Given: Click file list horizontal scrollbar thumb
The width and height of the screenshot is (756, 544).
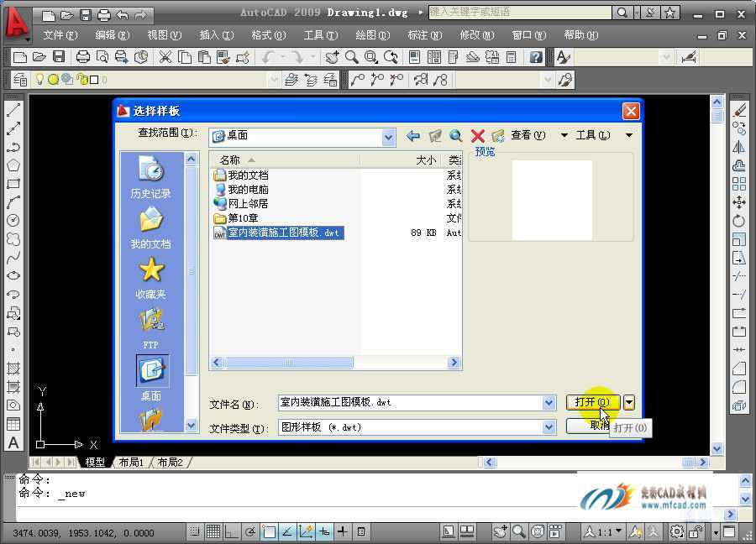Looking at the screenshot, I should [289, 363].
